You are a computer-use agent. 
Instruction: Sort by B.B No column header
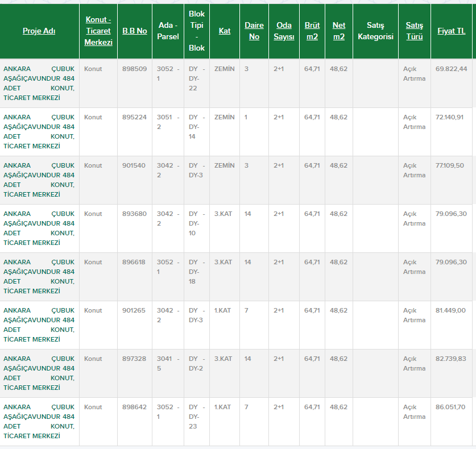tap(134, 31)
